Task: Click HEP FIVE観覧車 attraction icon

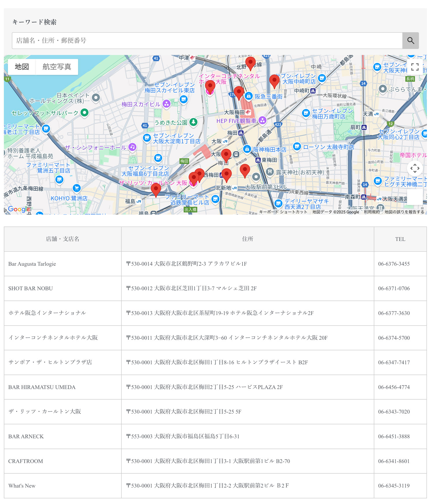Action: pyautogui.click(x=262, y=120)
